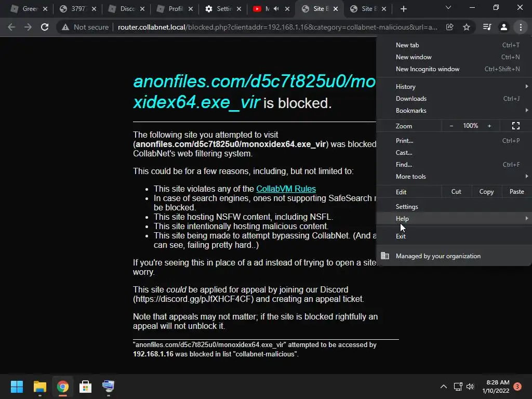Decrease zoom with the minus button
532x399 pixels.
tap(451, 126)
